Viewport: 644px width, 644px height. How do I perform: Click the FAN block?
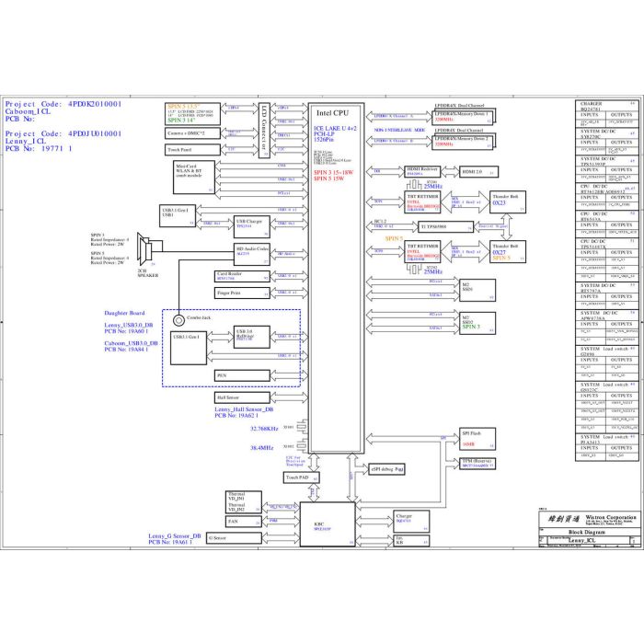click(x=244, y=522)
